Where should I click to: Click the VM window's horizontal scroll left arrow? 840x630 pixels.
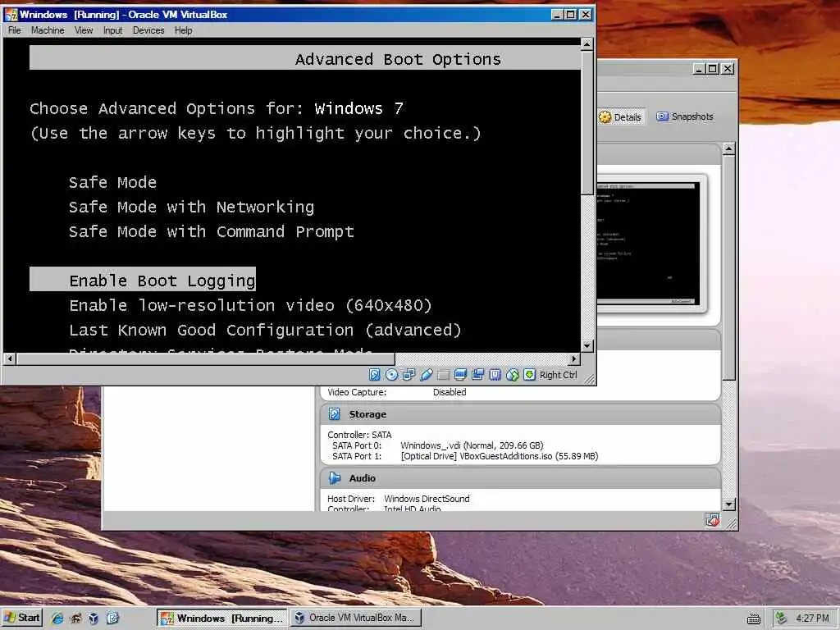coord(10,359)
